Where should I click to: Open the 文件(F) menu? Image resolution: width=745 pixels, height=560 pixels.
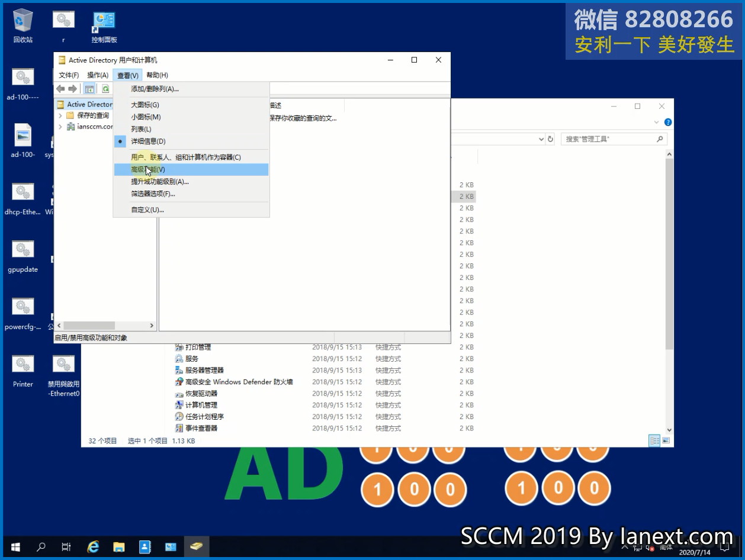click(x=69, y=75)
